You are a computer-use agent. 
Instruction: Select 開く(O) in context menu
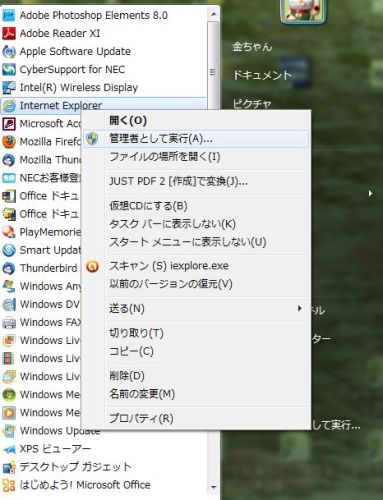coord(196,120)
